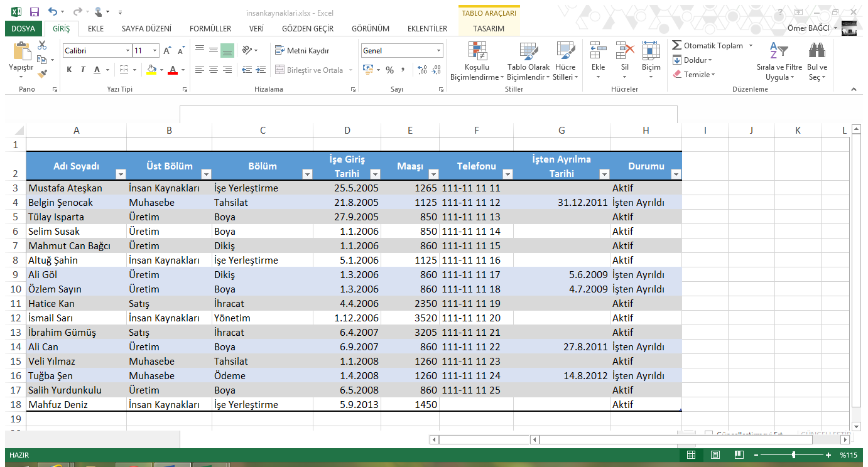
Task: Toggle bold formatting with K button
Action: (x=69, y=70)
